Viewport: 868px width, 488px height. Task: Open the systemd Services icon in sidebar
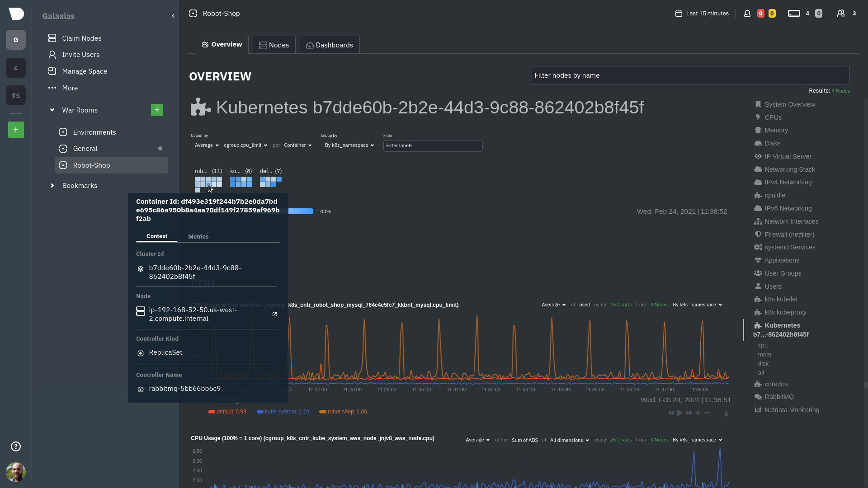(758, 247)
